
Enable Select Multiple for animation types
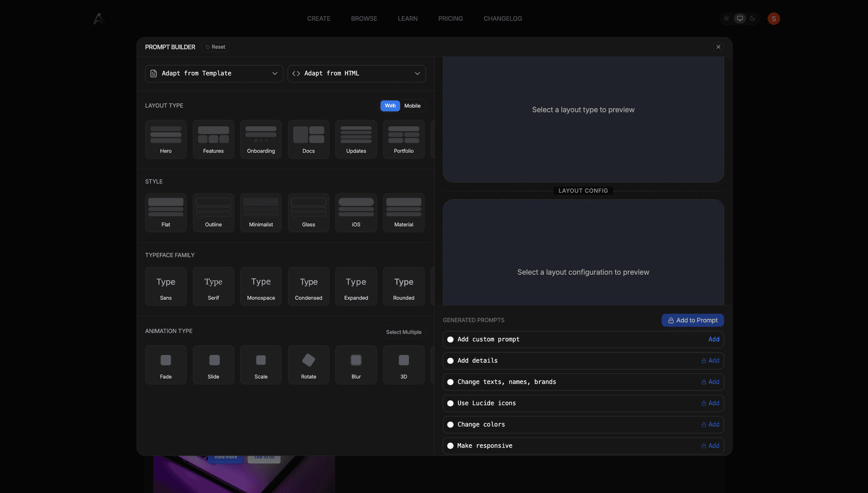tap(403, 332)
